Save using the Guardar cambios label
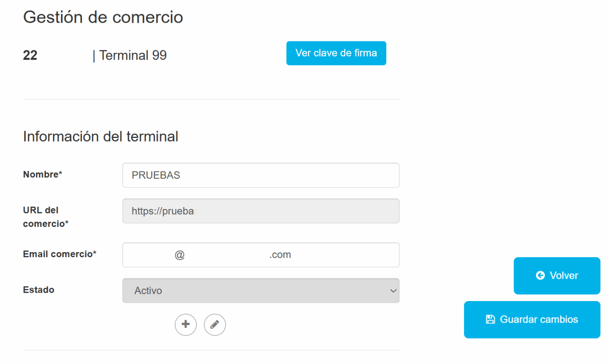The width and height of the screenshot is (609, 364). pos(539,319)
